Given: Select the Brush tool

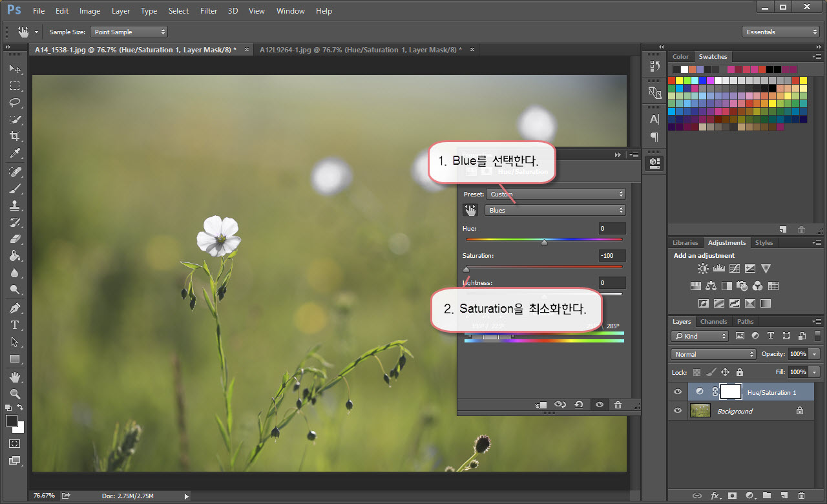Looking at the screenshot, I should (x=15, y=189).
